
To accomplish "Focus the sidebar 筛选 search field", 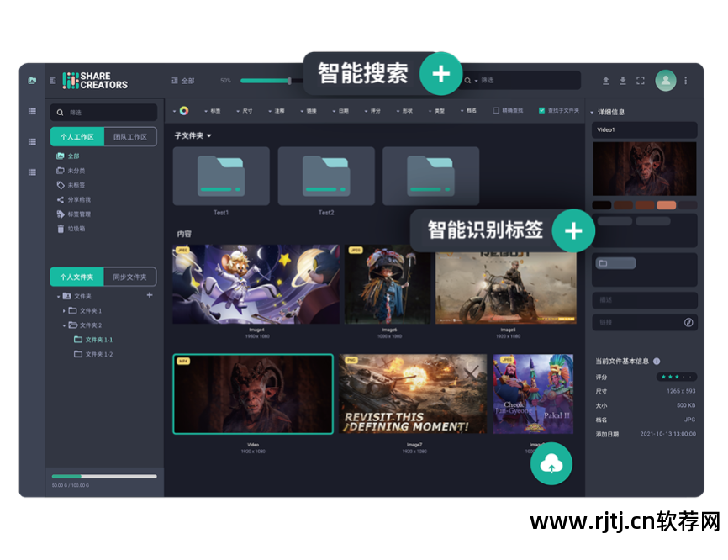I will (x=103, y=113).
